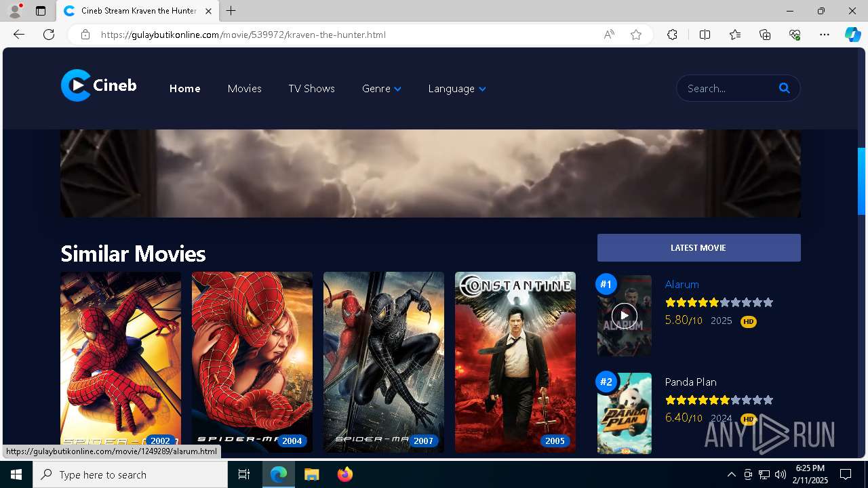Open browser Extensions
Image resolution: width=868 pixels, height=488 pixels.
tap(672, 35)
